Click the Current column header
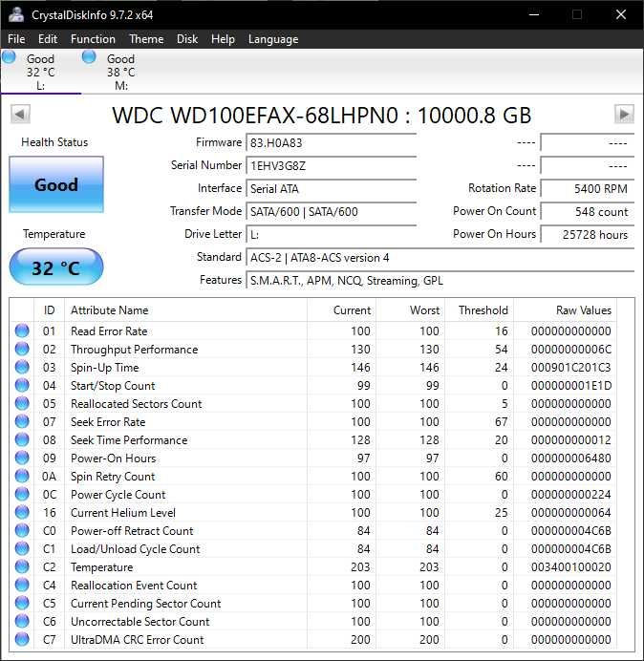 [x=342, y=310]
